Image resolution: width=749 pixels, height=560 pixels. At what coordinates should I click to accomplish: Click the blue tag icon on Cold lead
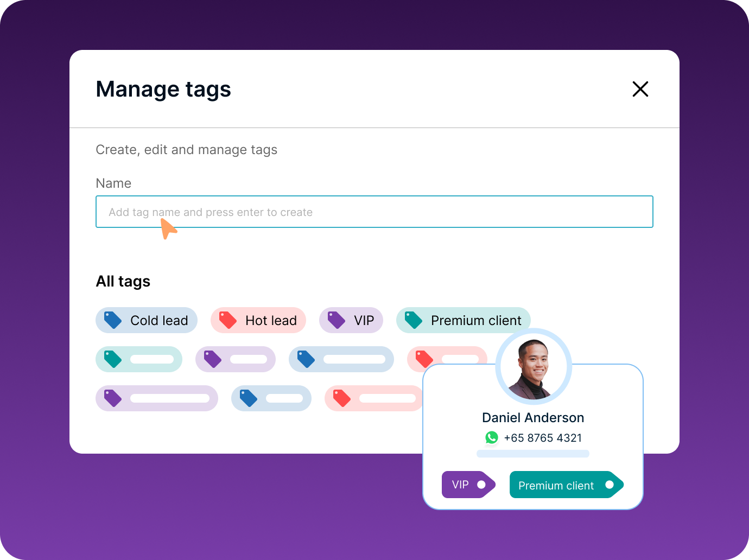tap(113, 320)
